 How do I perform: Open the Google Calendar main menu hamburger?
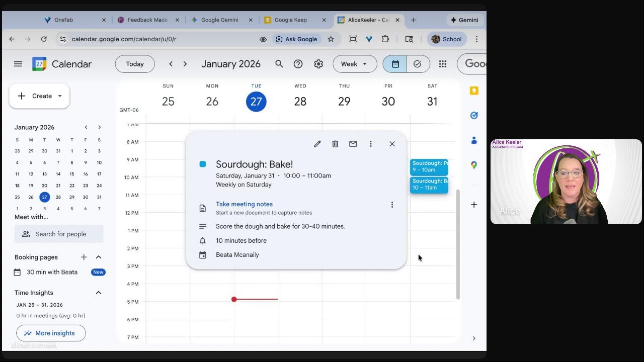18,64
